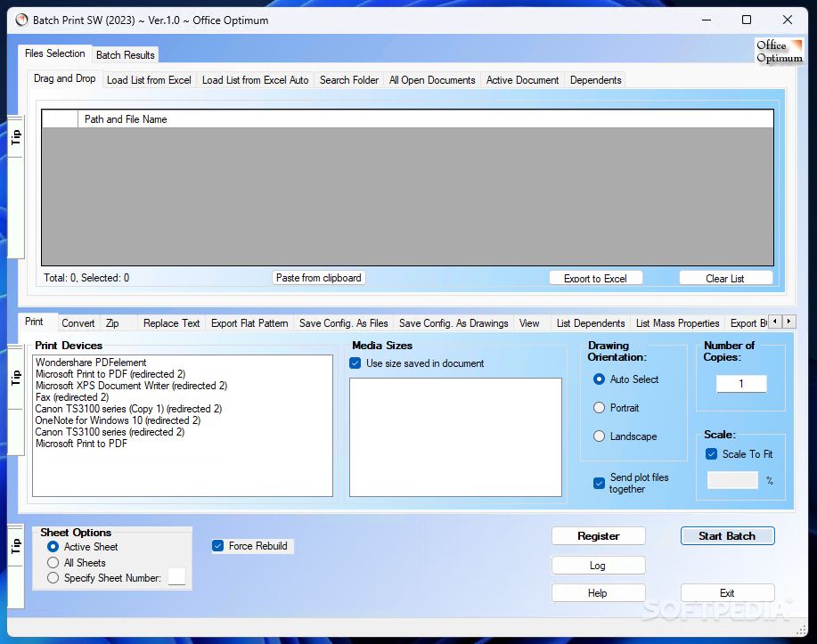Image resolution: width=817 pixels, height=644 pixels.
Task: Click Clear List button
Action: point(725,278)
